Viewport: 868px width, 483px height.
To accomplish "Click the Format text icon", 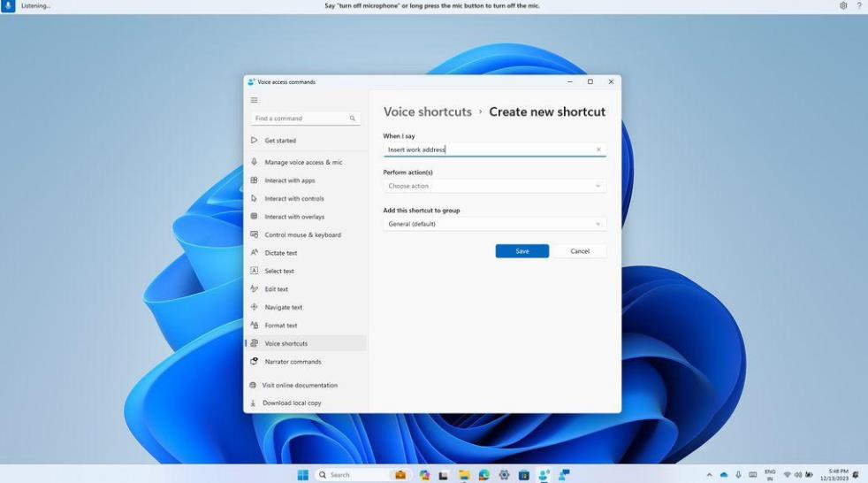I will tap(254, 326).
